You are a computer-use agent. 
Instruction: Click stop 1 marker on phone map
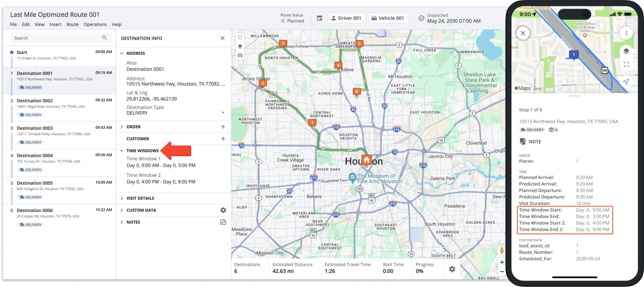574,55
